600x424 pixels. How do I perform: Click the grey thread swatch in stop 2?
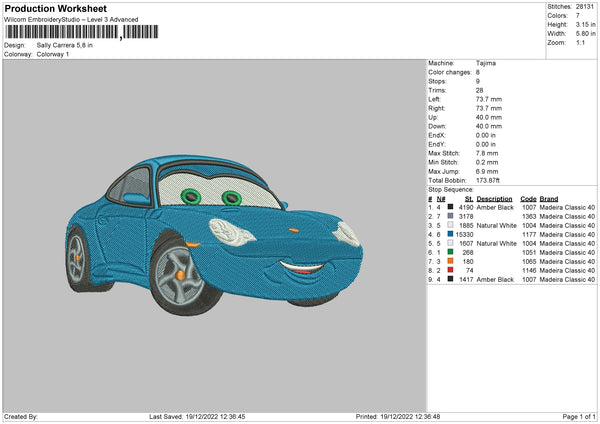coord(451,216)
